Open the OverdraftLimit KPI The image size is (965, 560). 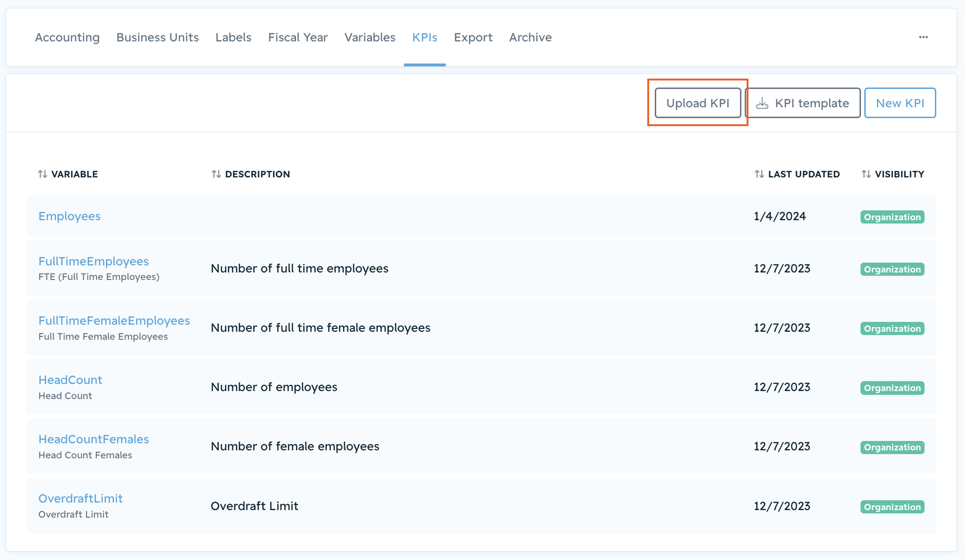tap(80, 498)
